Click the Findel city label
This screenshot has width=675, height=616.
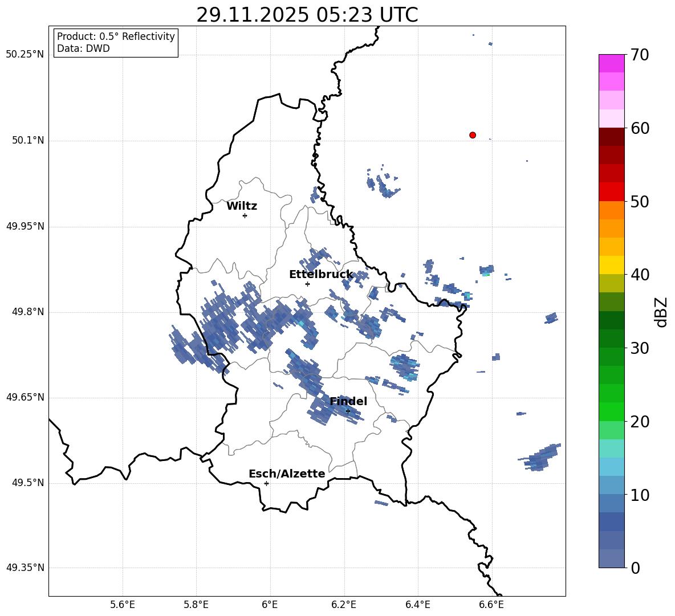pos(348,401)
